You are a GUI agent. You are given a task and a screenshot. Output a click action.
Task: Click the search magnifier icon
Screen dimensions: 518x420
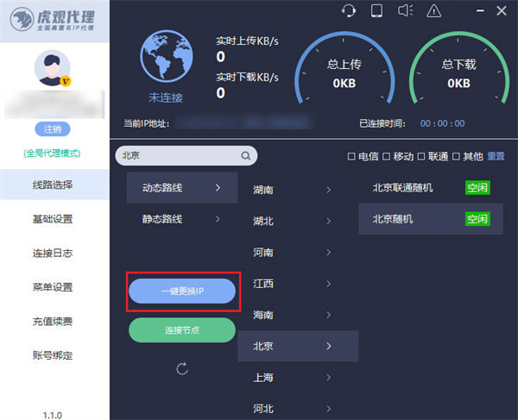245,156
